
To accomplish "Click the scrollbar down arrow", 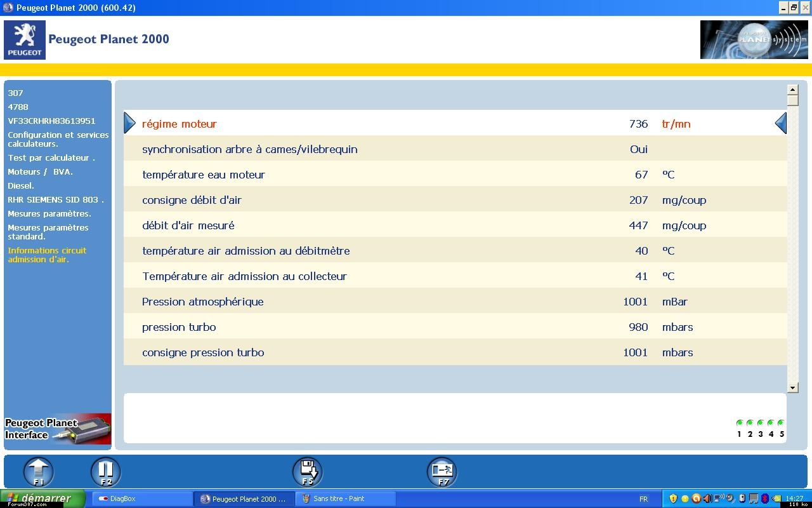I will tap(792, 387).
